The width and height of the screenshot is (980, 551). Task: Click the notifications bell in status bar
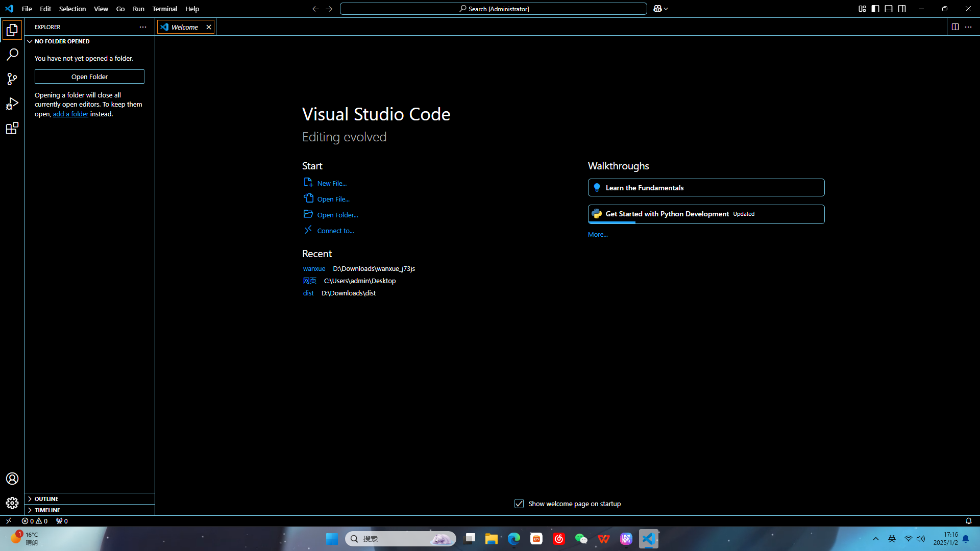click(x=968, y=521)
